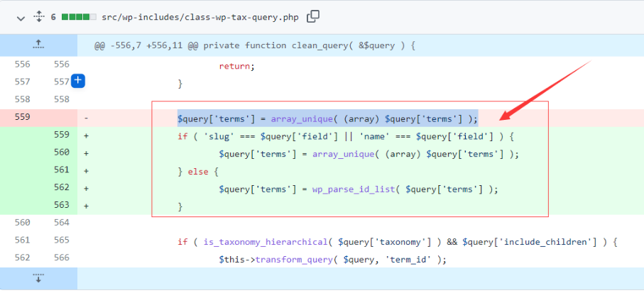Copy the file path to clipboard

coord(313,17)
